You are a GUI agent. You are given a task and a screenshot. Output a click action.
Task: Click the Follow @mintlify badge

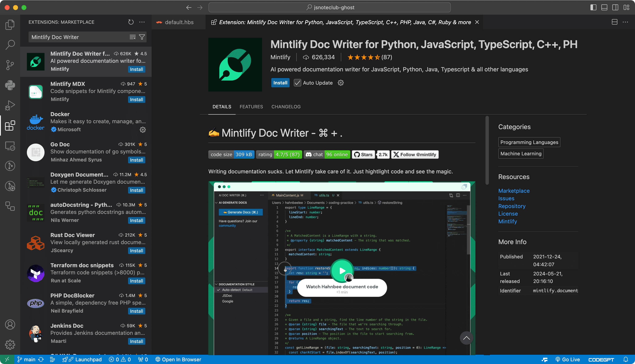coord(415,155)
